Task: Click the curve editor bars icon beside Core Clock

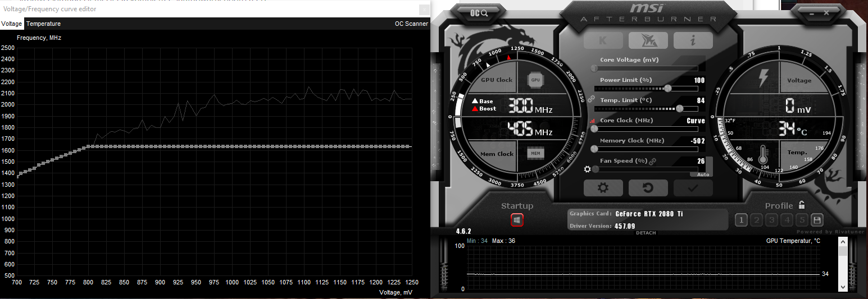Action: (592, 121)
